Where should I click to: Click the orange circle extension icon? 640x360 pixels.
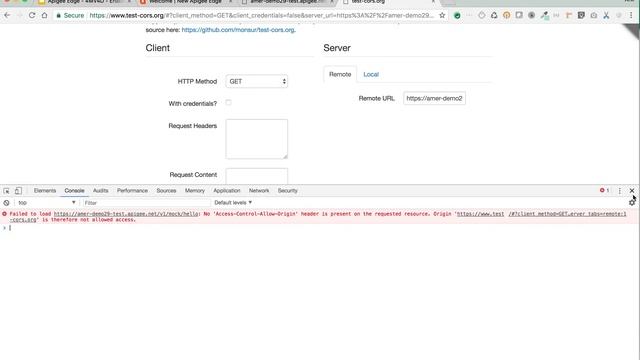507,16
